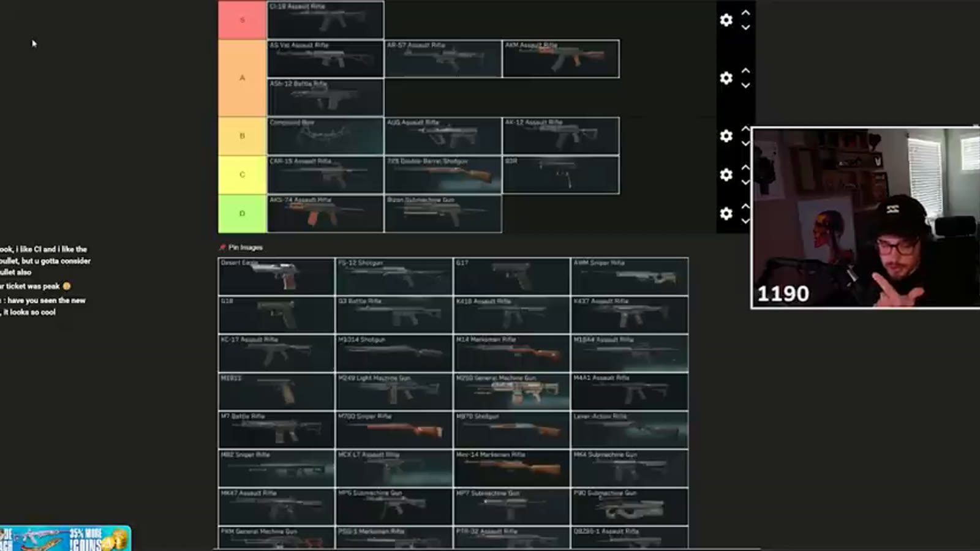Click the G17 pistol image
The image size is (980, 551).
tap(511, 277)
